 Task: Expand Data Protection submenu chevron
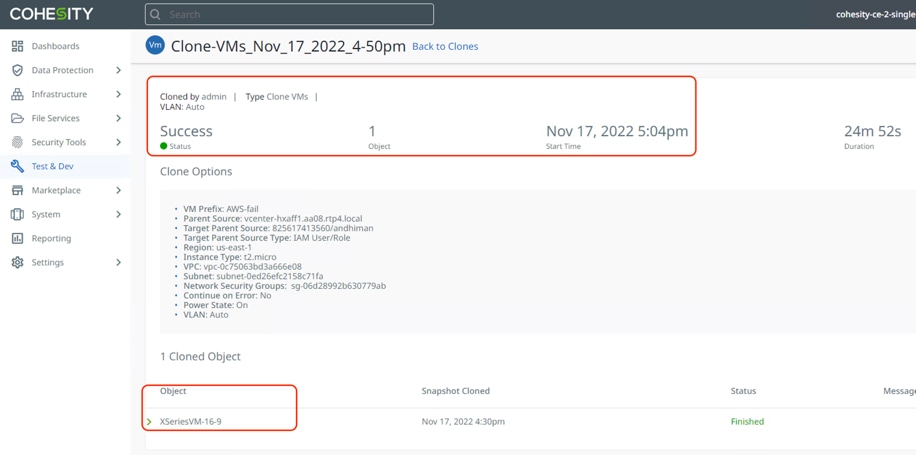pos(119,70)
